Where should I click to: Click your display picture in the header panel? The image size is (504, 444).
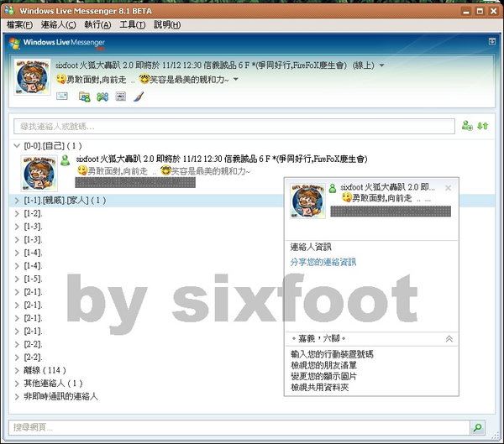click(32, 77)
